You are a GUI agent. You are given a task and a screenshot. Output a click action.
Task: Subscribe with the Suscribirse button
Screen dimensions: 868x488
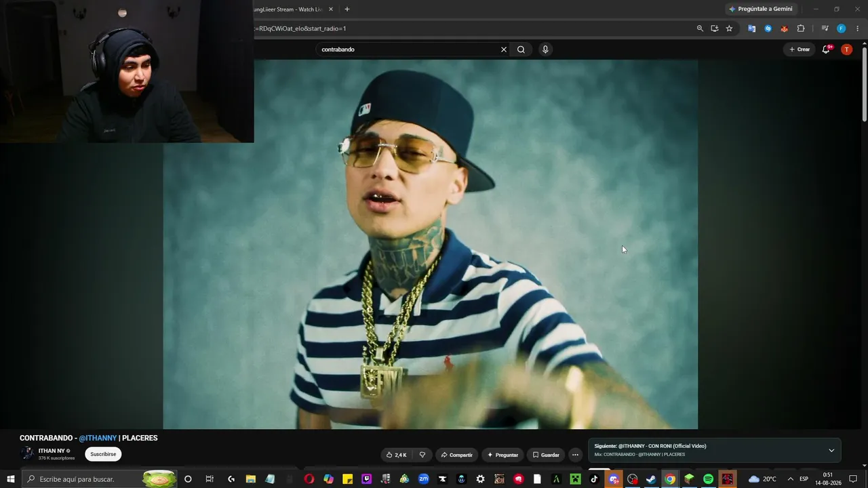tap(103, 454)
